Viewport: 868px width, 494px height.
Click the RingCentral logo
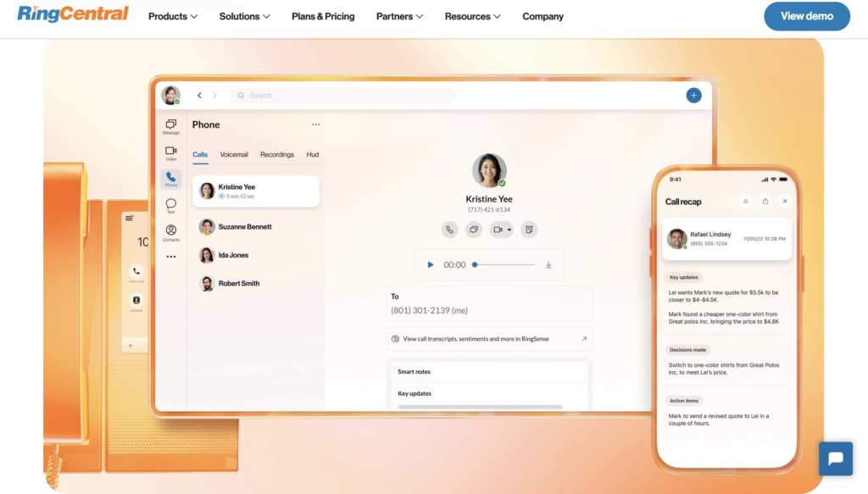73,14
